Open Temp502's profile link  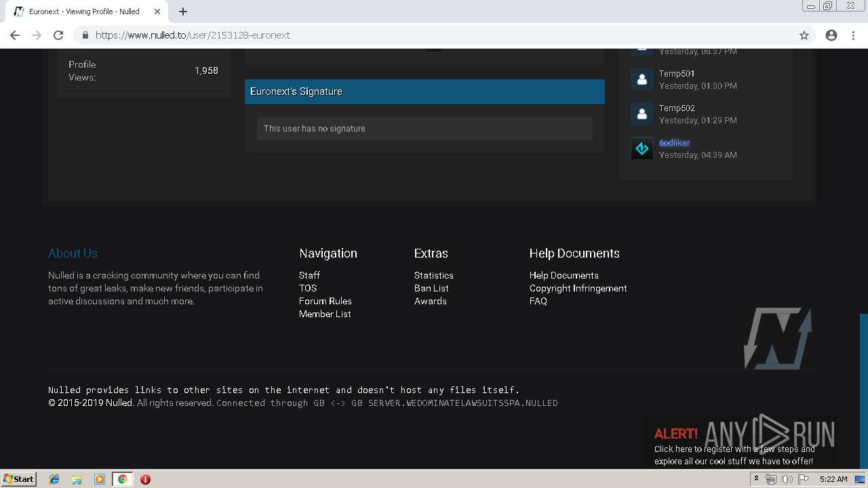click(x=677, y=108)
